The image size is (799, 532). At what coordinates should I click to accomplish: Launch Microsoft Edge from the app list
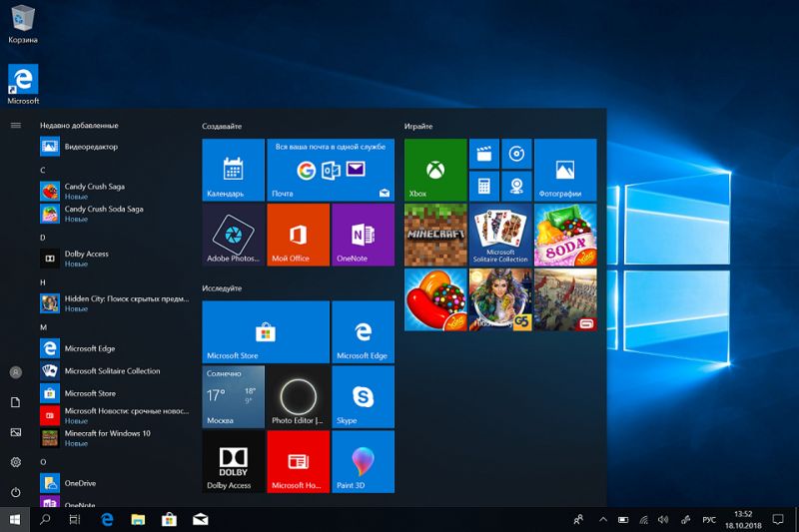116,348
